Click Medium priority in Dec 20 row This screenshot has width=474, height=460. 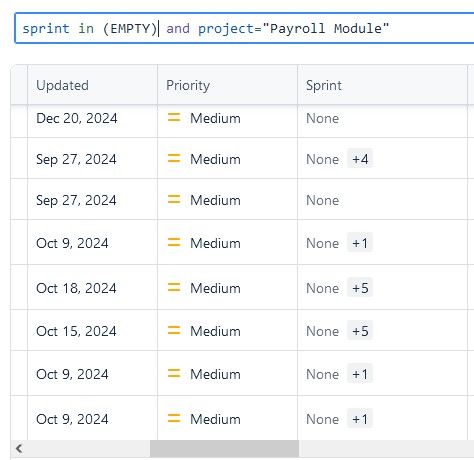pyautogui.click(x=215, y=118)
